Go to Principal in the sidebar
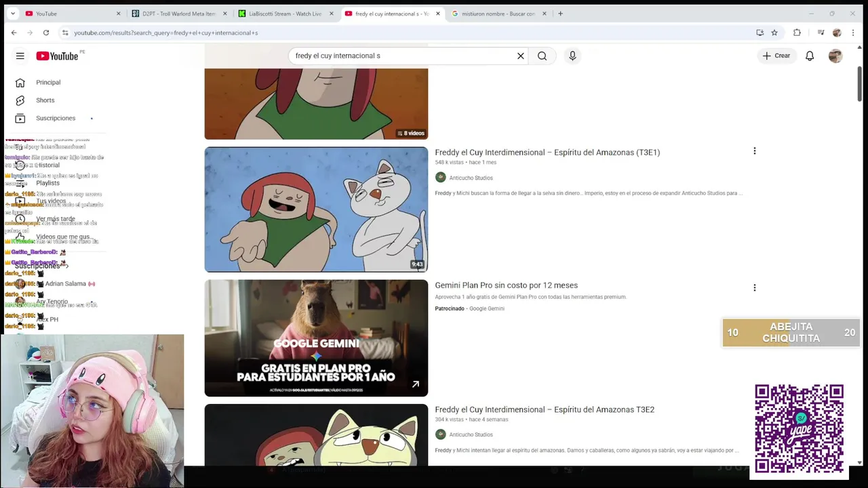Viewport: 868px width, 488px height. coord(48,82)
